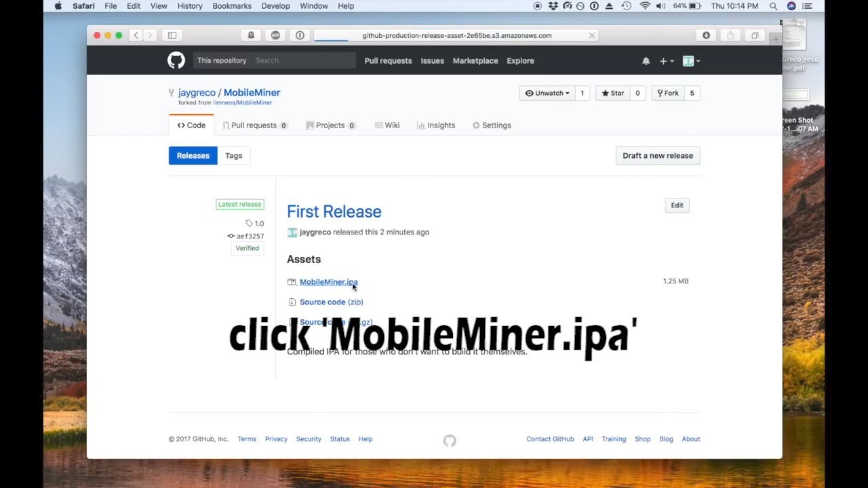
Task: Click the Wi-Fi status icon
Action: [644, 6]
